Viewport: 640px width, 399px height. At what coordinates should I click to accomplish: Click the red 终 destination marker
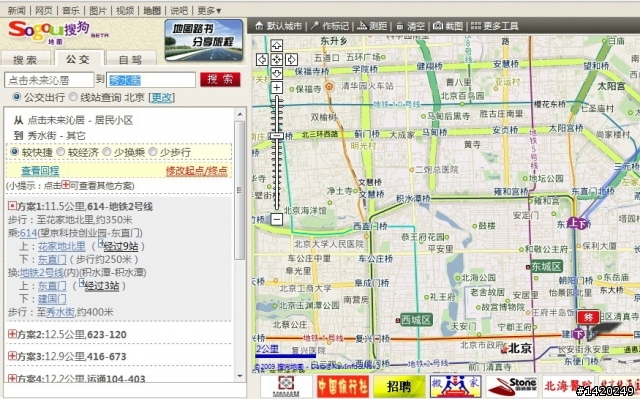coord(588,317)
